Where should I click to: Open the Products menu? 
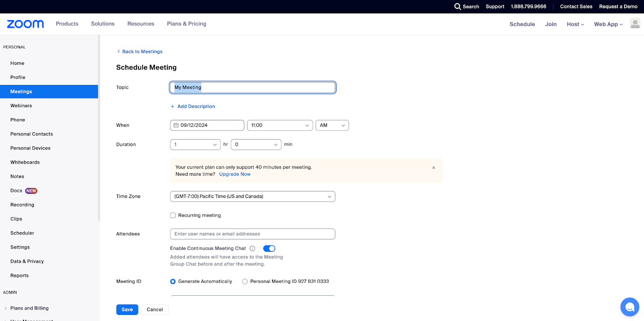click(x=67, y=24)
